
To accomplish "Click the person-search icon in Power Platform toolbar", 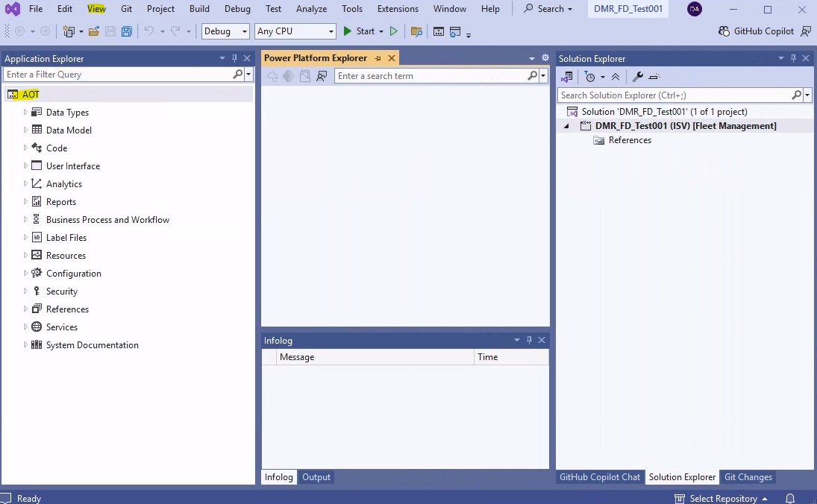I will pyautogui.click(x=322, y=76).
